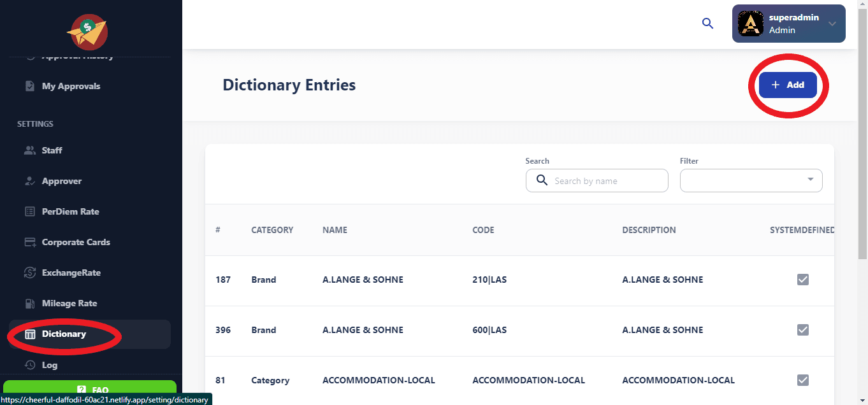Toggle checkbox for ACCOMMODATION-LOCAL row
Image resolution: width=868 pixels, height=405 pixels.
802,380
